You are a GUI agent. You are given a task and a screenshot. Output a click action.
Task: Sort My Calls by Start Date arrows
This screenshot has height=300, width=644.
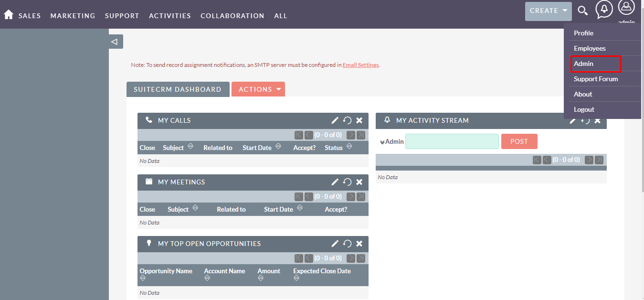click(x=278, y=146)
